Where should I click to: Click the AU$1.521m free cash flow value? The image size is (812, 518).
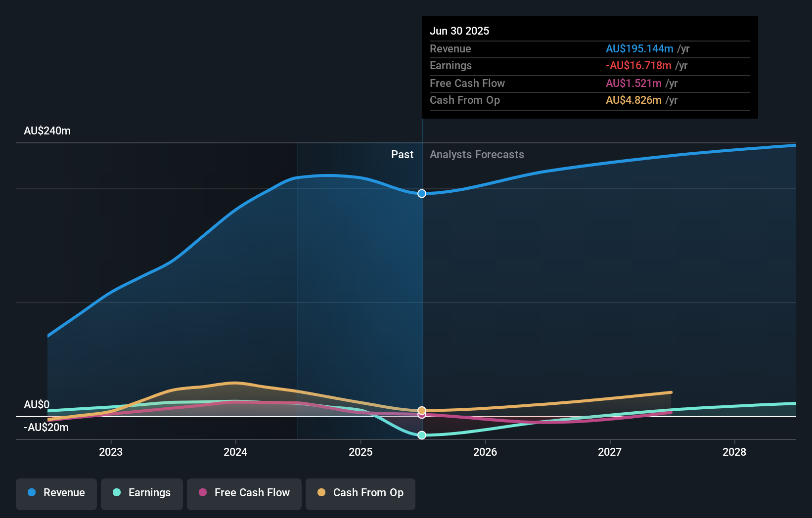(633, 84)
